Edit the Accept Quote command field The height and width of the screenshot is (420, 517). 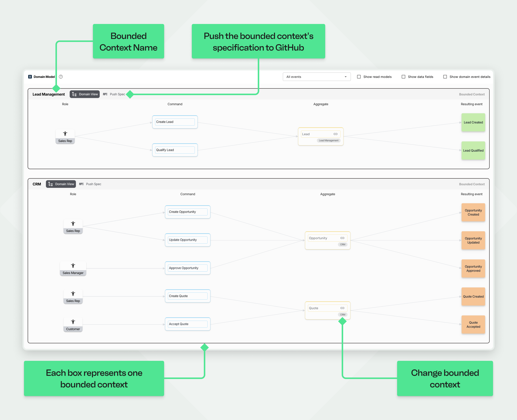point(188,324)
